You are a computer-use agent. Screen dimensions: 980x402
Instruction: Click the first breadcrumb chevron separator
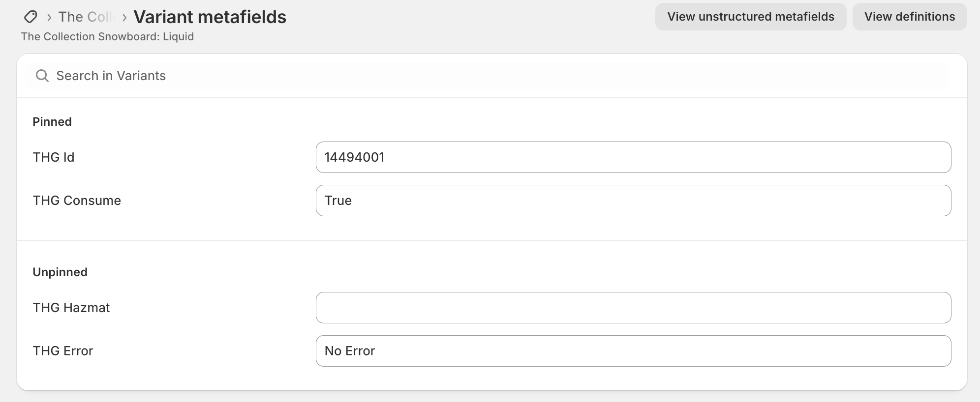[49, 18]
